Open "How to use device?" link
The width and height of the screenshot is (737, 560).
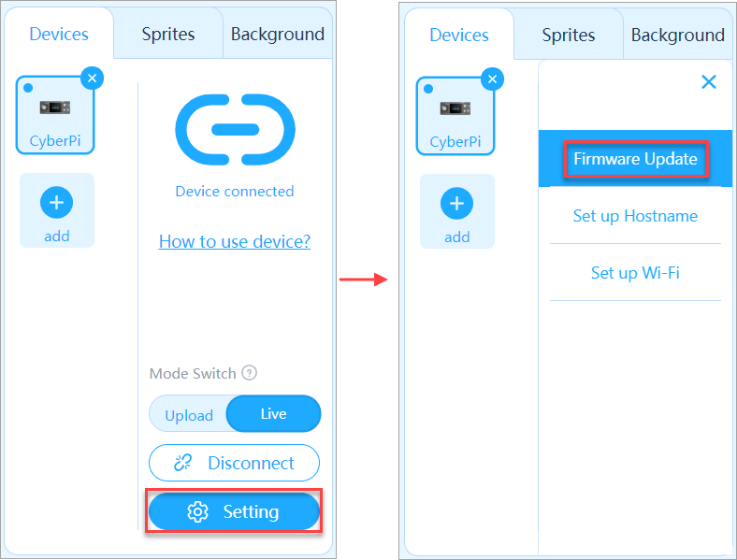coord(235,242)
